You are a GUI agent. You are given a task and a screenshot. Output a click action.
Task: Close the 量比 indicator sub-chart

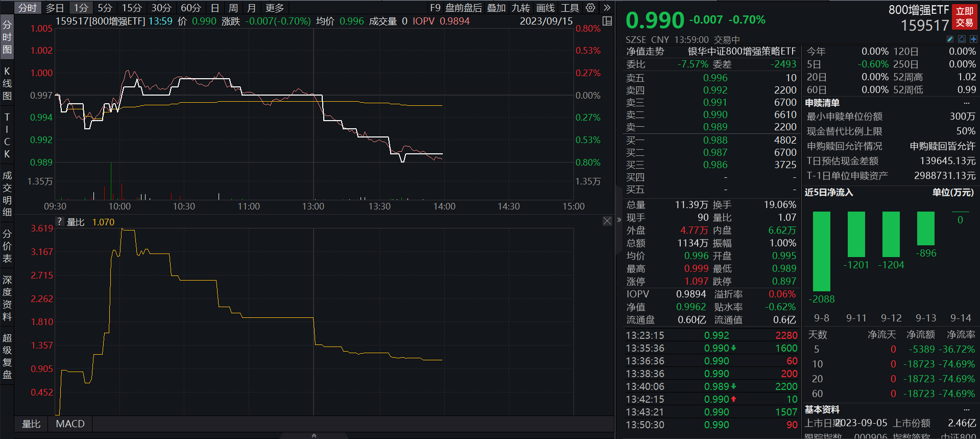tap(607, 221)
